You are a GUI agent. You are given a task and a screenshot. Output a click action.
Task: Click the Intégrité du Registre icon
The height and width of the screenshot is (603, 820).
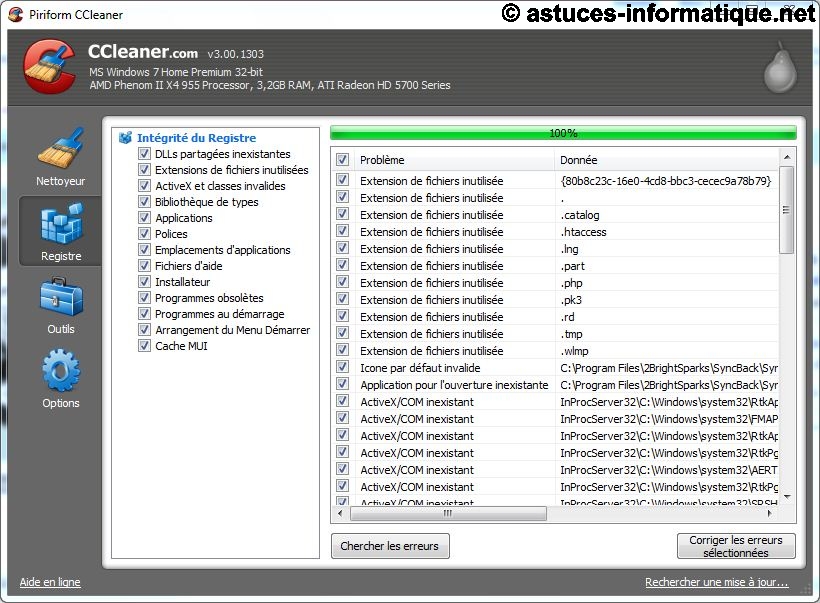[126, 138]
